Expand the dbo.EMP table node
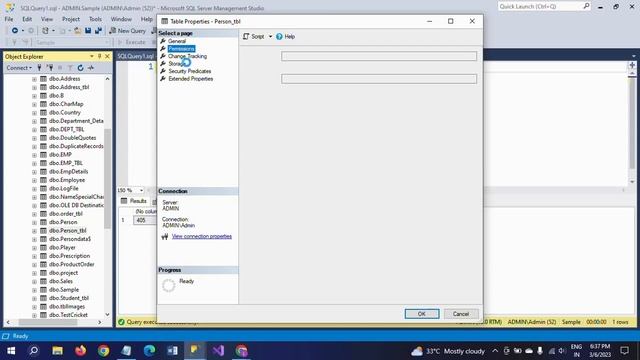The height and width of the screenshot is (360, 640). coord(34,155)
